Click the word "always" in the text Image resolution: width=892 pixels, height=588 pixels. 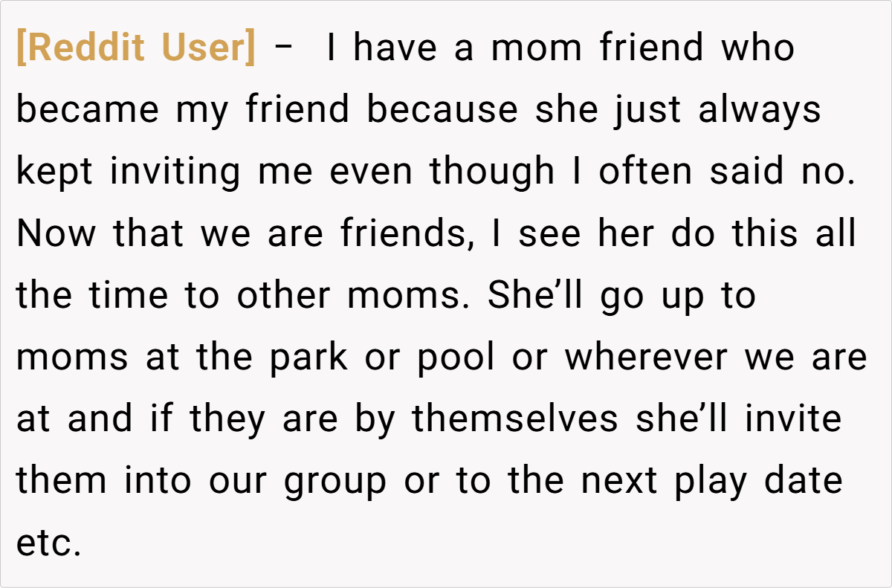760,111
